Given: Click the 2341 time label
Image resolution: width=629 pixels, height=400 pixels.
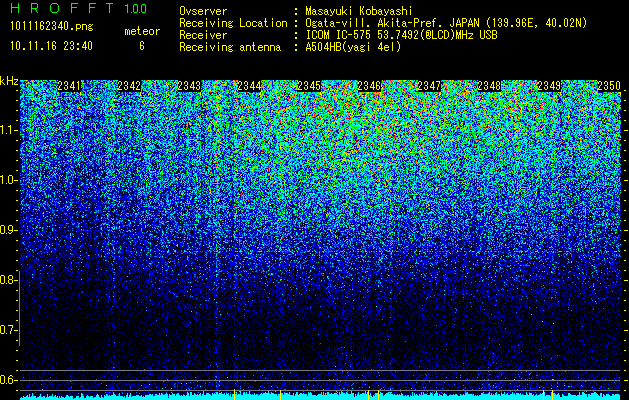Looking at the screenshot, I should [69, 86].
